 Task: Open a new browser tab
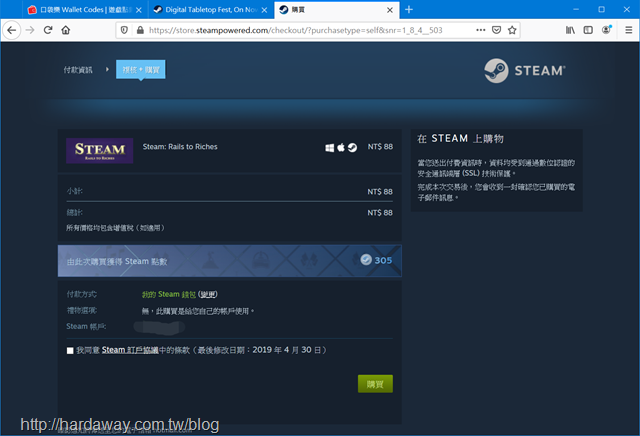click(409, 9)
